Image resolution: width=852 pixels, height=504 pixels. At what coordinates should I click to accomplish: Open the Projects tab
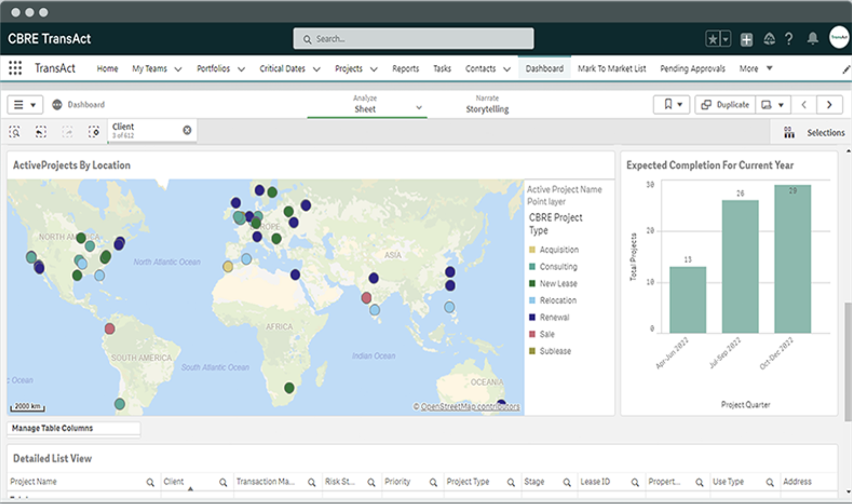348,68
